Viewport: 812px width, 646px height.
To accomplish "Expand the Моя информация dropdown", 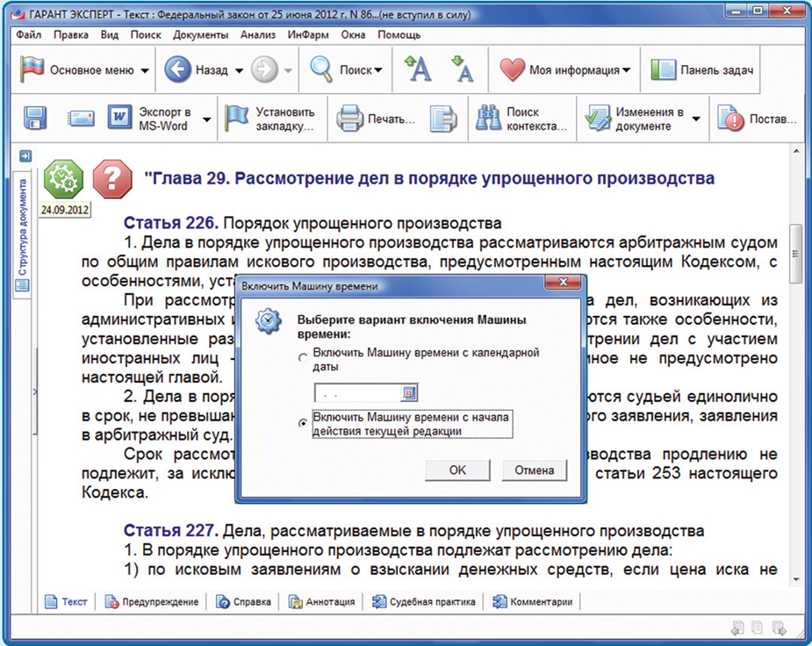I will (x=626, y=71).
